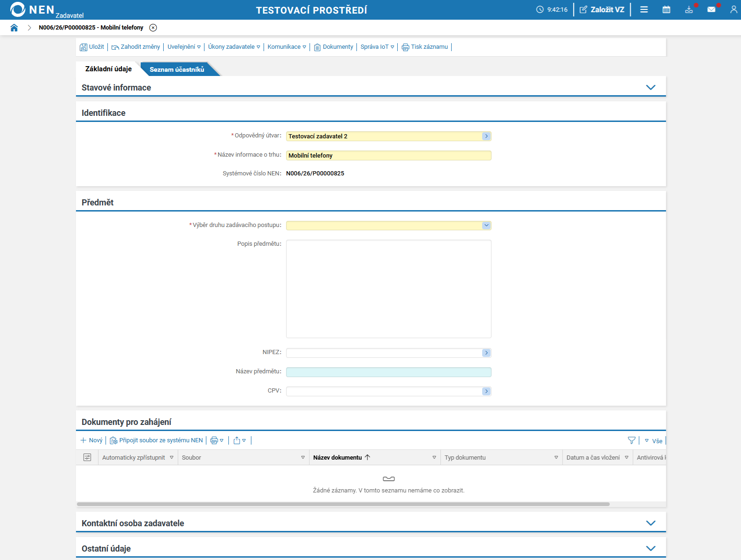
Task: Add a new document with Nový
Action: click(91, 440)
